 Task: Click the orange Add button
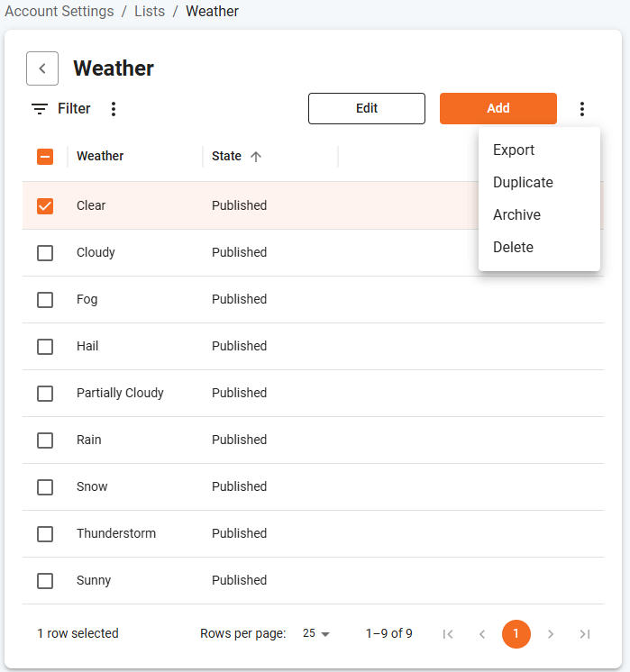498,108
